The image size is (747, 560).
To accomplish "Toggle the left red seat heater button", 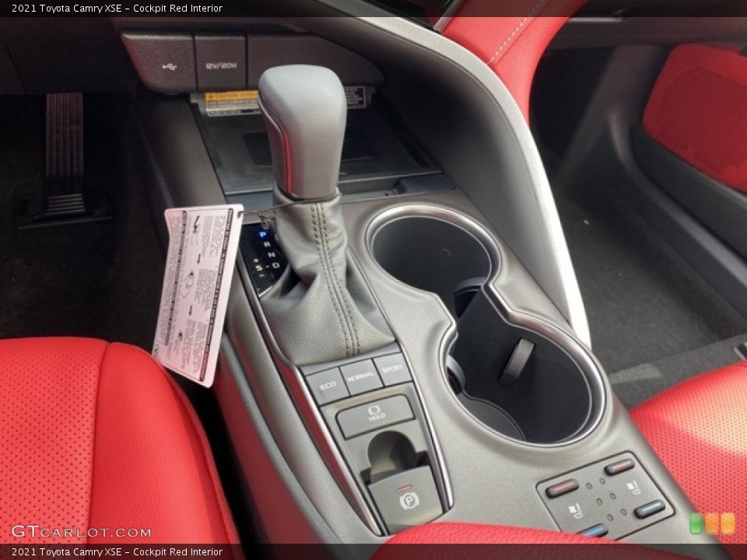I will click(562, 487).
